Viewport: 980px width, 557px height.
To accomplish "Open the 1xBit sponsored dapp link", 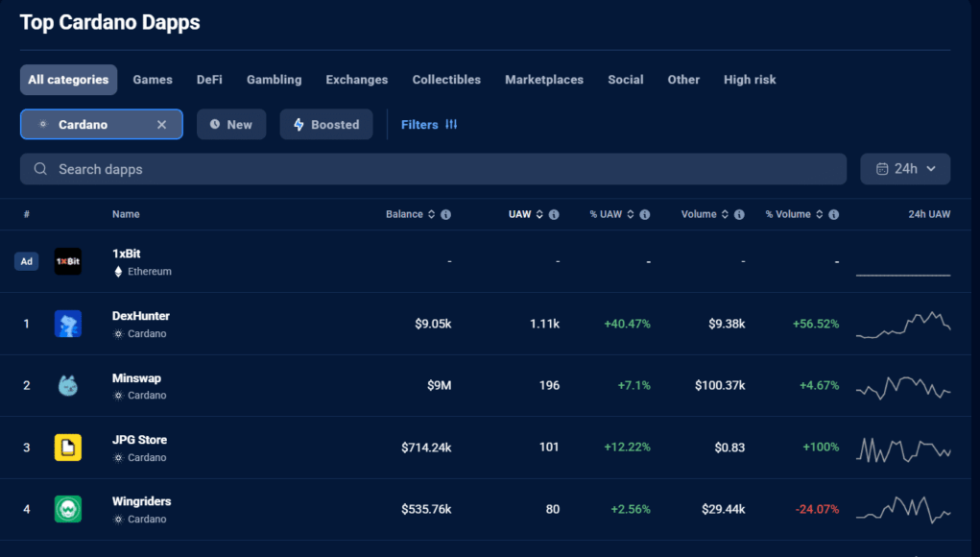I will point(127,254).
